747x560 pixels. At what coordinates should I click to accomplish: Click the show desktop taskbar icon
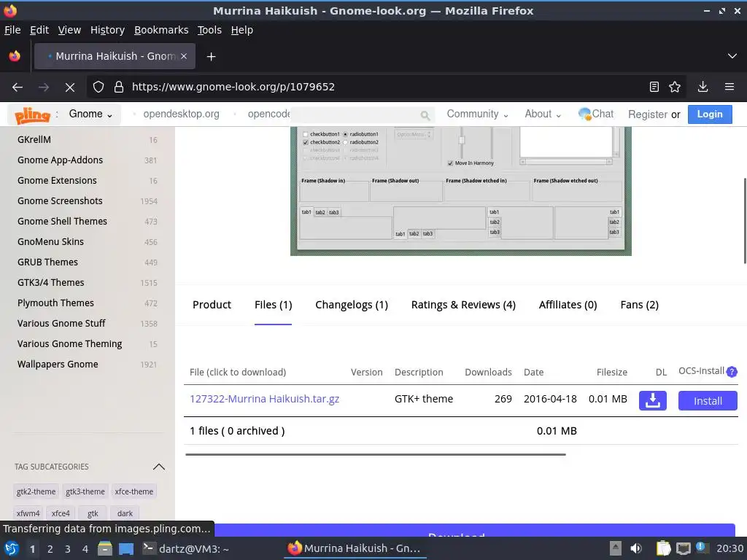point(126,548)
